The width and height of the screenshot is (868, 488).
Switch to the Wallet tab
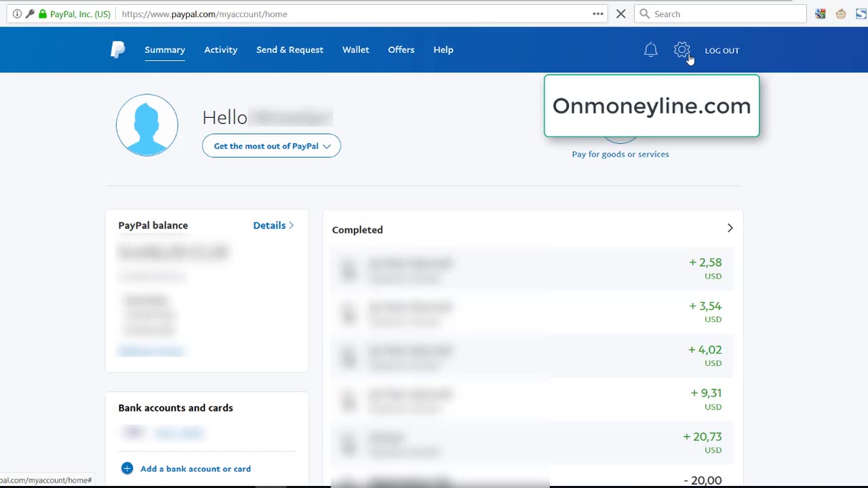(355, 49)
